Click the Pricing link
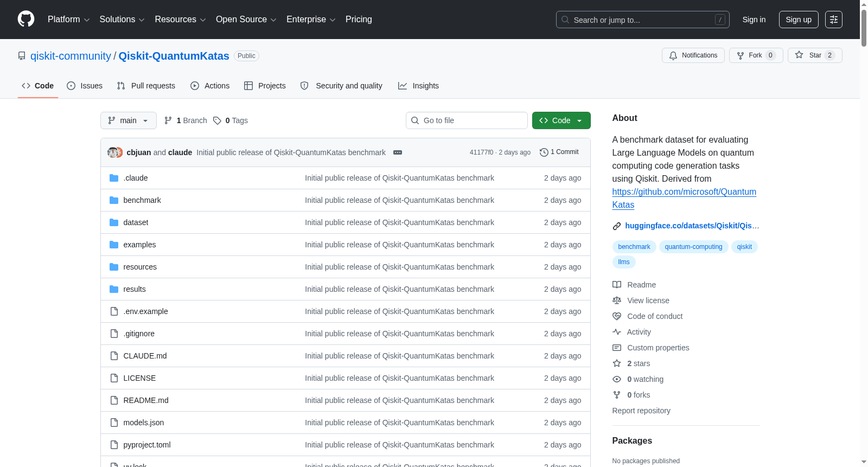This screenshot has width=868, height=467. tap(359, 20)
